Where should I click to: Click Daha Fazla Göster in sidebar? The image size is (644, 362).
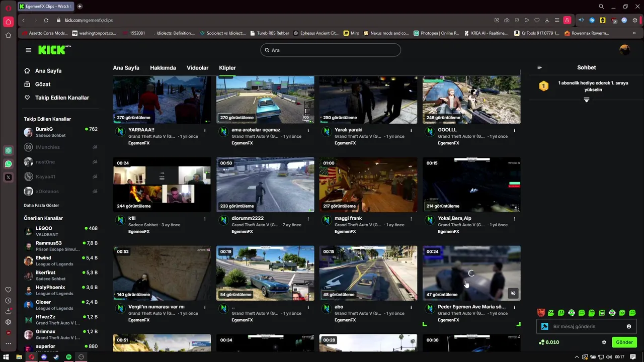click(x=41, y=205)
